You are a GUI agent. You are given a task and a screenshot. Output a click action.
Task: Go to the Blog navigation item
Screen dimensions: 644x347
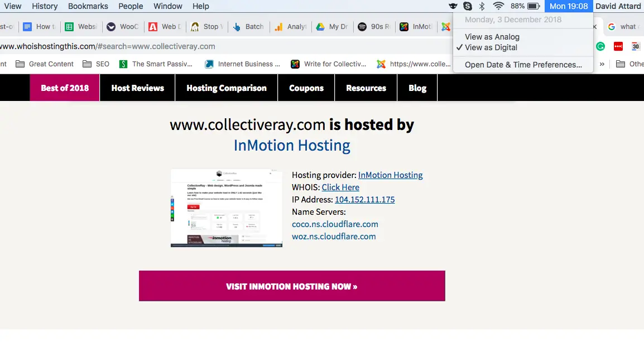[417, 88]
